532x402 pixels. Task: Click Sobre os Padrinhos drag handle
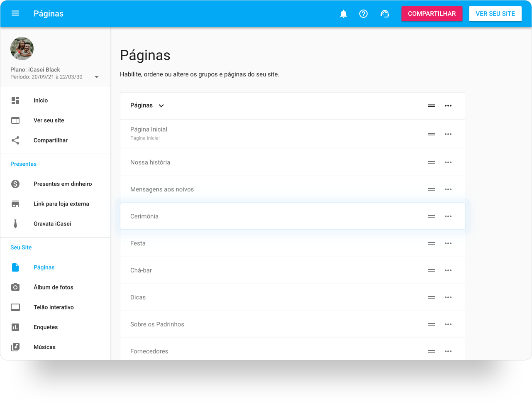pos(432,324)
